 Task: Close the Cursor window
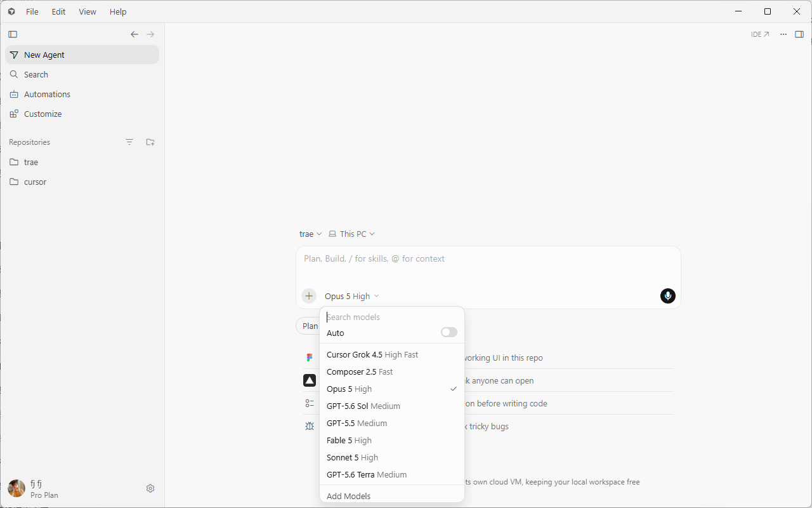(797, 11)
